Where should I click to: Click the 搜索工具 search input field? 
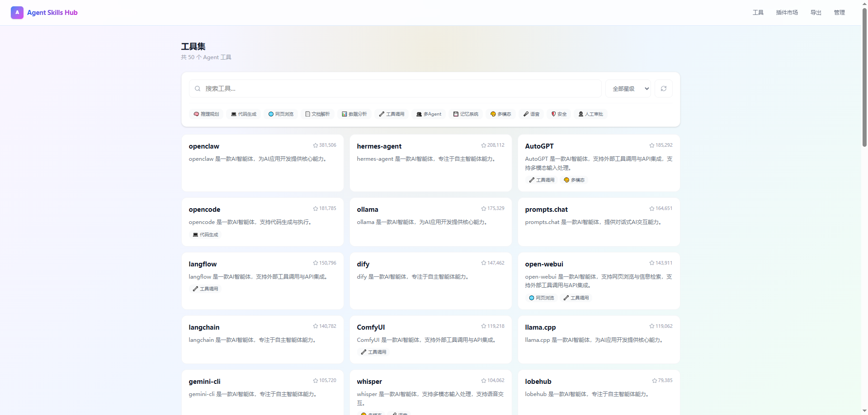coord(395,89)
